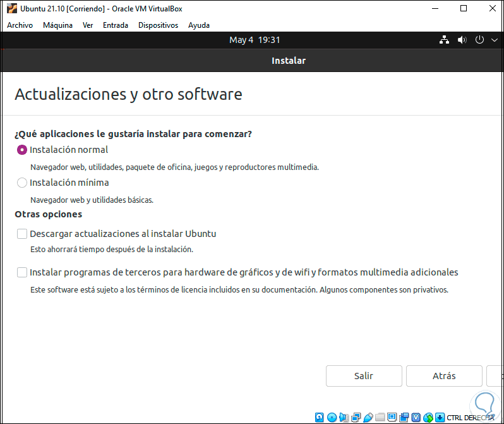Click the optical disc icon in VirtualBox status bar

[x=332, y=417]
